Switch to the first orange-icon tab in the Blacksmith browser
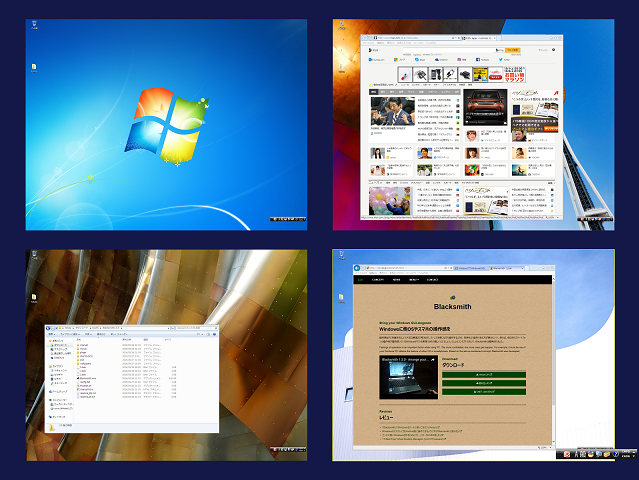Screen dimensions: 639x480 [x=470, y=269]
